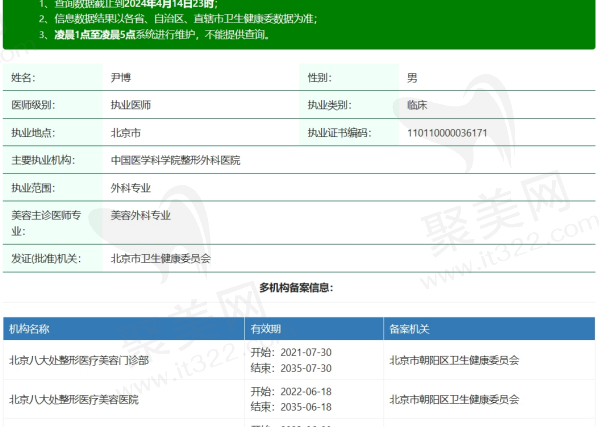Image resolution: width=600 pixels, height=427 pixels.
Task: Select the value 北京市卫生健康委员会
Action: 161,259
